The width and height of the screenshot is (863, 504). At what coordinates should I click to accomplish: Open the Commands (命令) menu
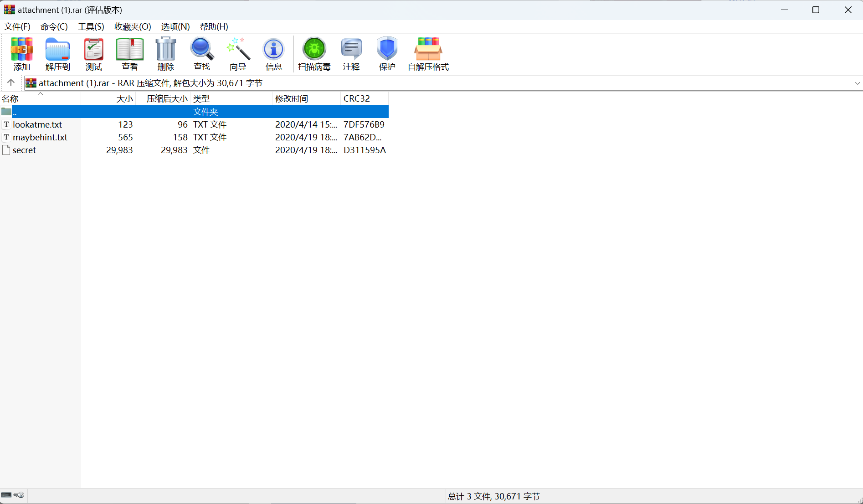54,26
